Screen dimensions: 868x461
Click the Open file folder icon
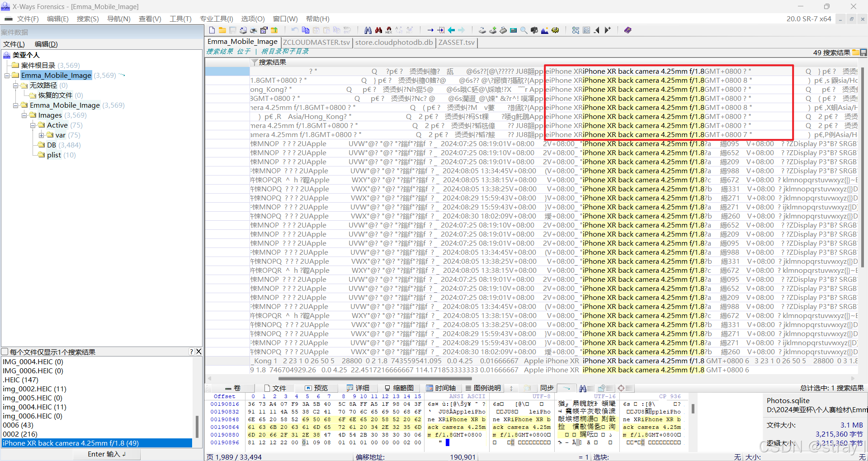[x=222, y=30]
